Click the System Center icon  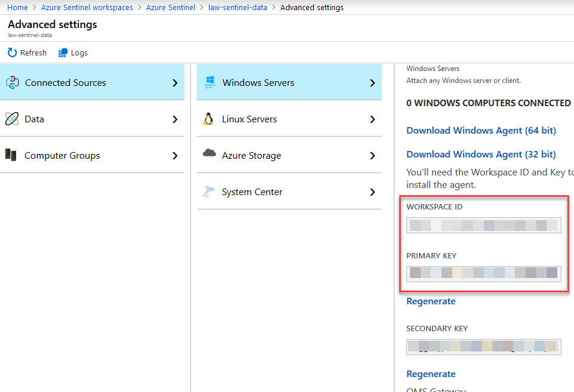209,192
